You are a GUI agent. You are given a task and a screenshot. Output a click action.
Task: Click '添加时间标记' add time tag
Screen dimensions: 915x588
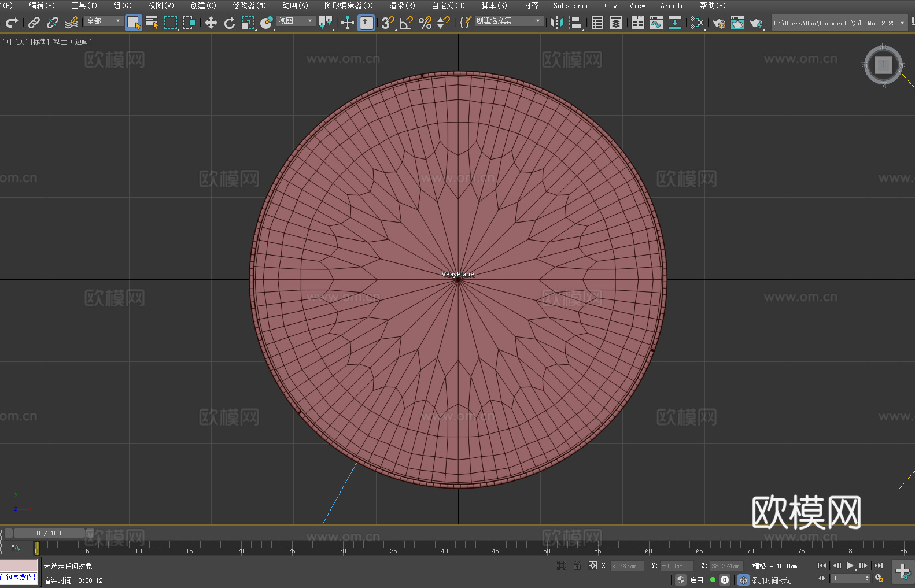[x=771, y=580]
